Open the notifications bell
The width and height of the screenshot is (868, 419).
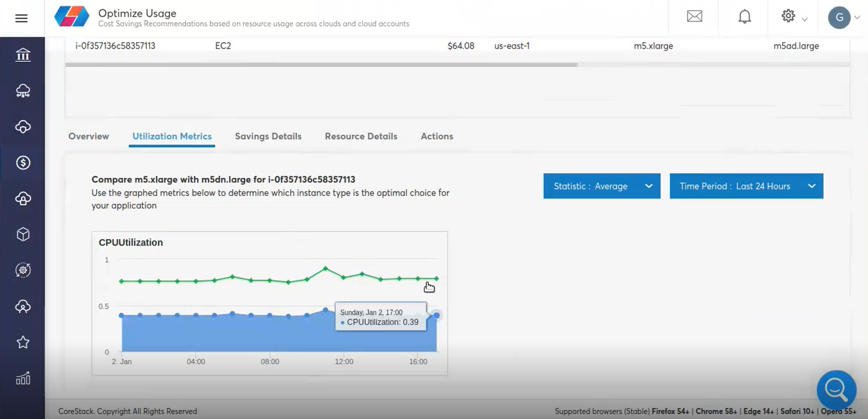(x=745, y=17)
